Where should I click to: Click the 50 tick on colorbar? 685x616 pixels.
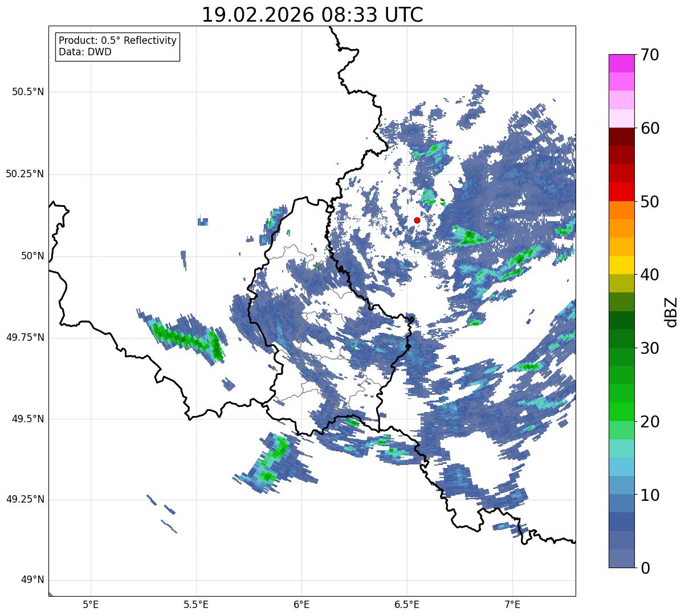650,202
